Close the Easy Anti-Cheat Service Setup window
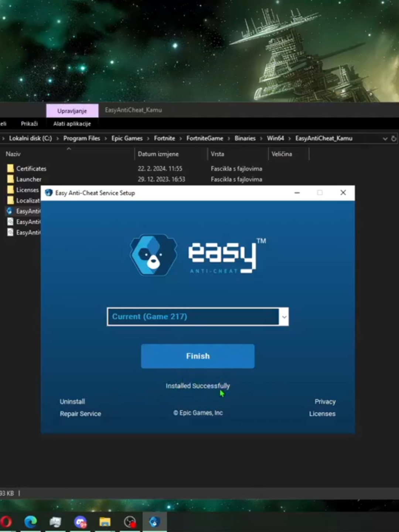Image resolution: width=399 pixels, height=532 pixels. click(343, 193)
